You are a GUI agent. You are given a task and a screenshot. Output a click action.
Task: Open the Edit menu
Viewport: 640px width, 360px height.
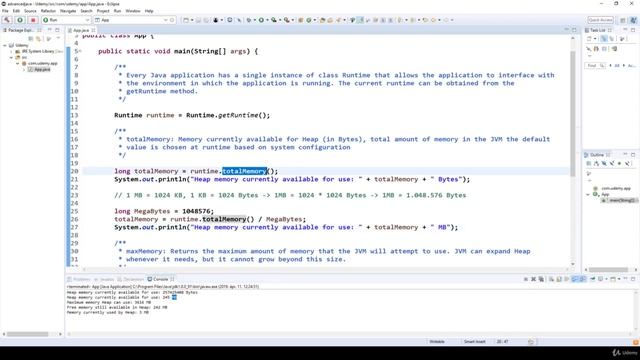point(16,11)
